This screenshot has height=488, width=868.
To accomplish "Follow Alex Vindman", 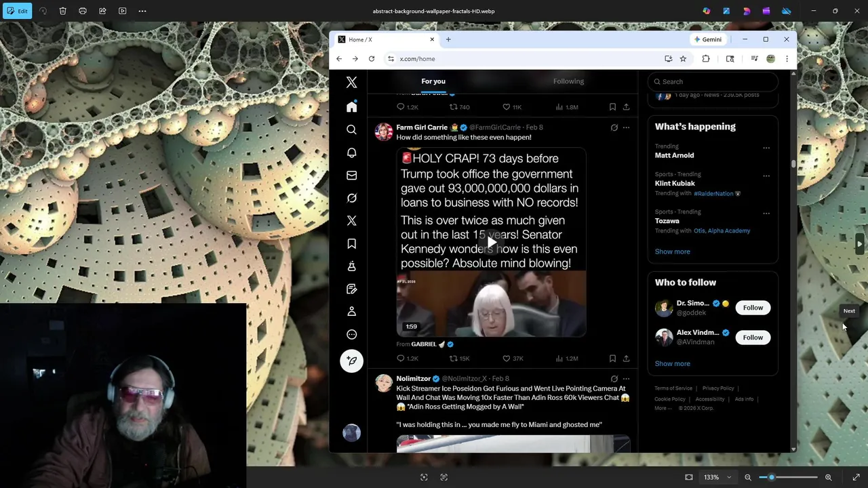I will pyautogui.click(x=753, y=338).
